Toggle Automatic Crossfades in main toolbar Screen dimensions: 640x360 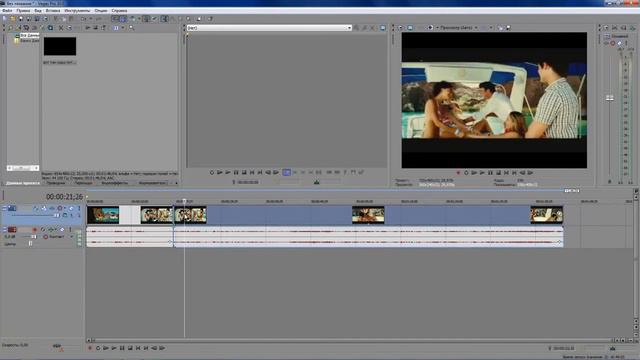(x=123, y=19)
